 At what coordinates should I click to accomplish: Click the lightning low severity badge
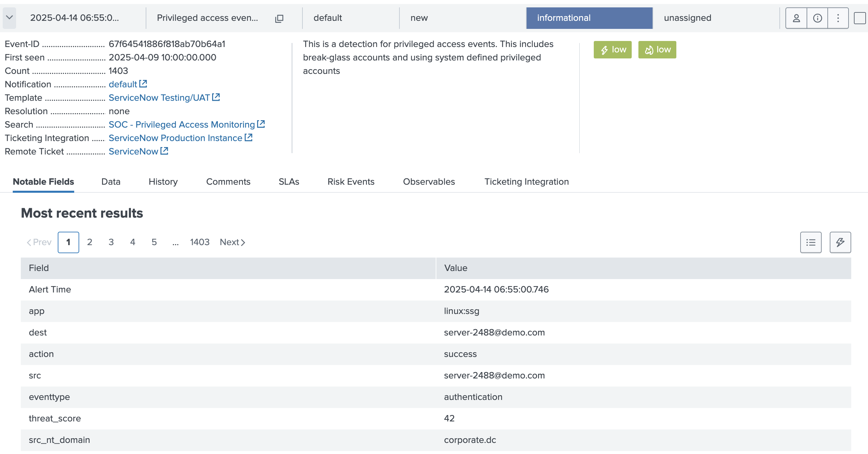pos(612,50)
